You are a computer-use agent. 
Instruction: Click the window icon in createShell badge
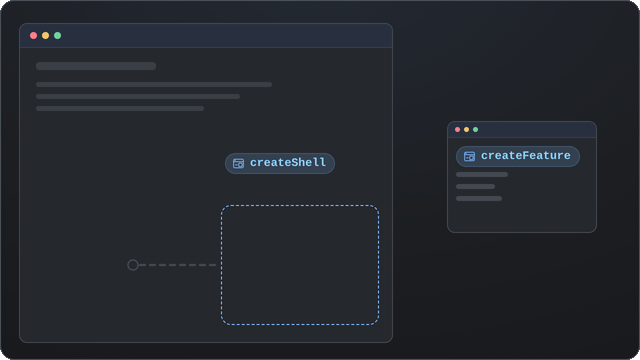coord(238,163)
